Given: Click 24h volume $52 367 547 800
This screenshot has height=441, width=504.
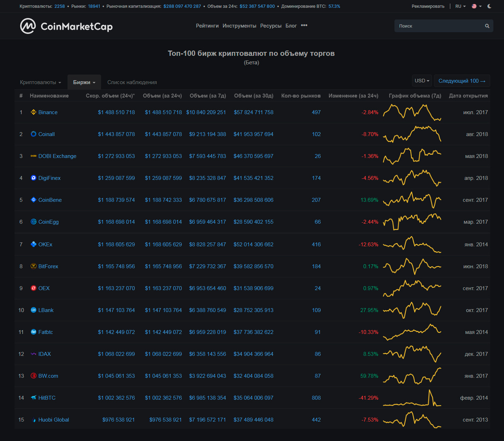Looking at the screenshot, I should [257, 6].
